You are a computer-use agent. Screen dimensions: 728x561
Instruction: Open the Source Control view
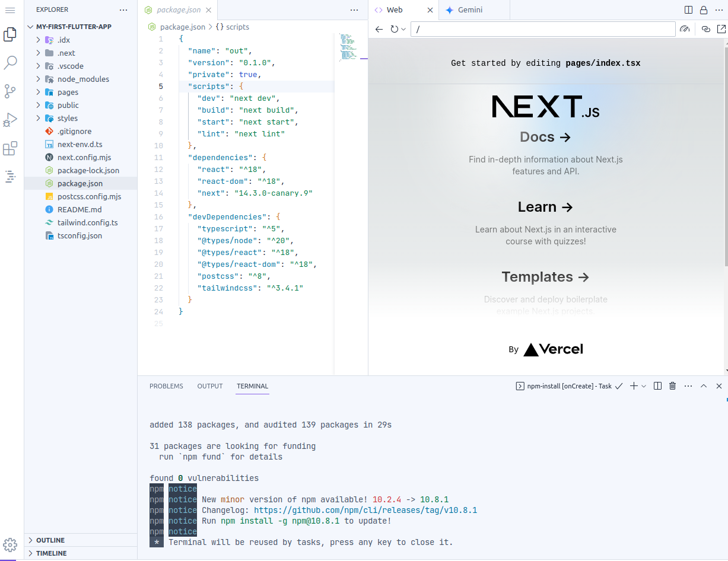coord(10,91)
